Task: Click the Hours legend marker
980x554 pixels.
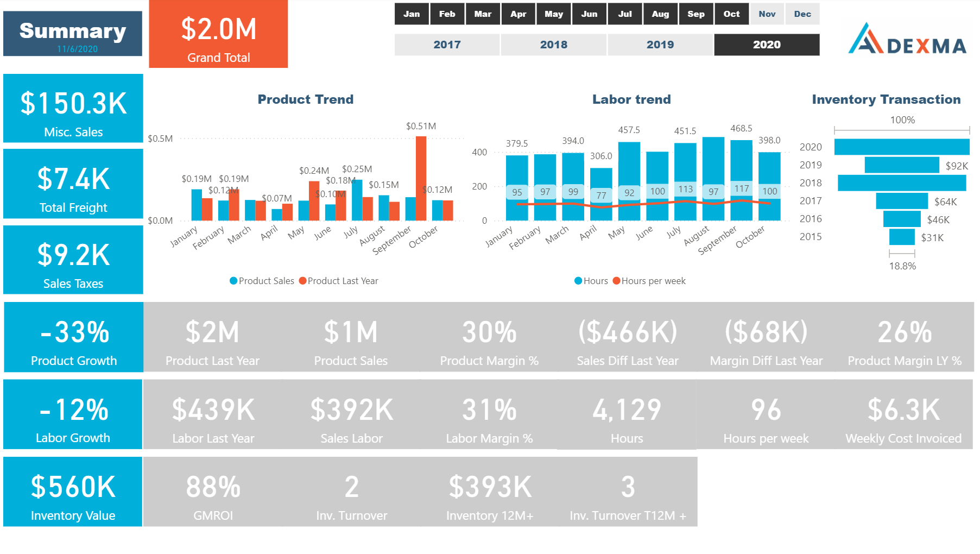Action: (578, 281)
